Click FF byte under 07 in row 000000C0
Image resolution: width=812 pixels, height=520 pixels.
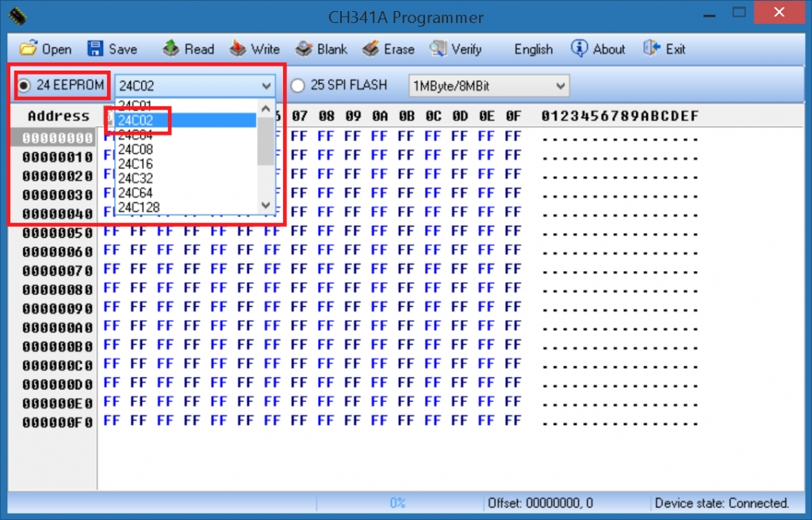[299, 364]
